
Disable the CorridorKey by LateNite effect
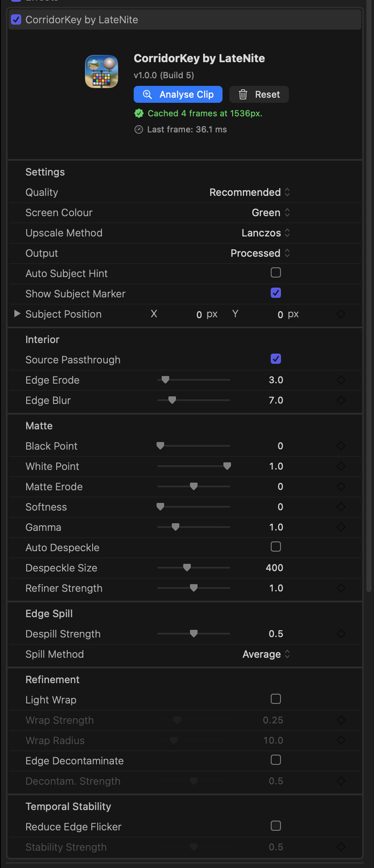tap(16, 19)
